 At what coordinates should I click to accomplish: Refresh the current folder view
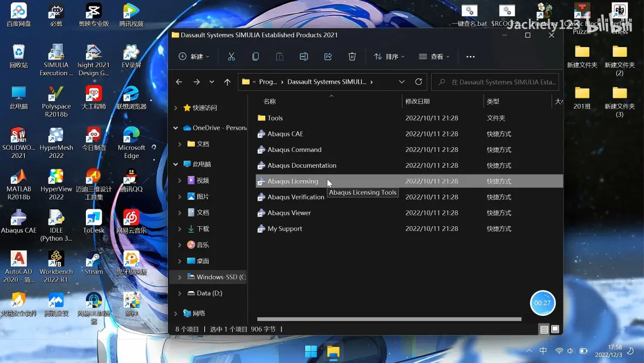[419, 82]
